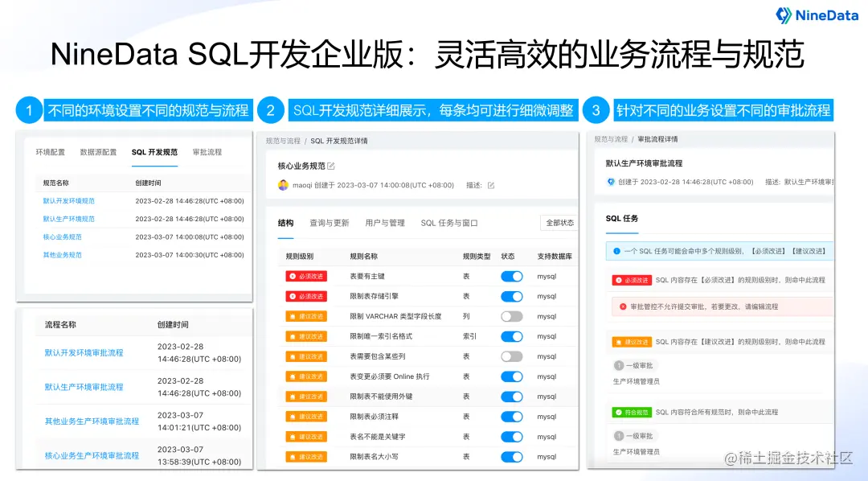
Task: Open 默认开发环境规范 link
Action: pyautogui.click(x=68, y=201)
